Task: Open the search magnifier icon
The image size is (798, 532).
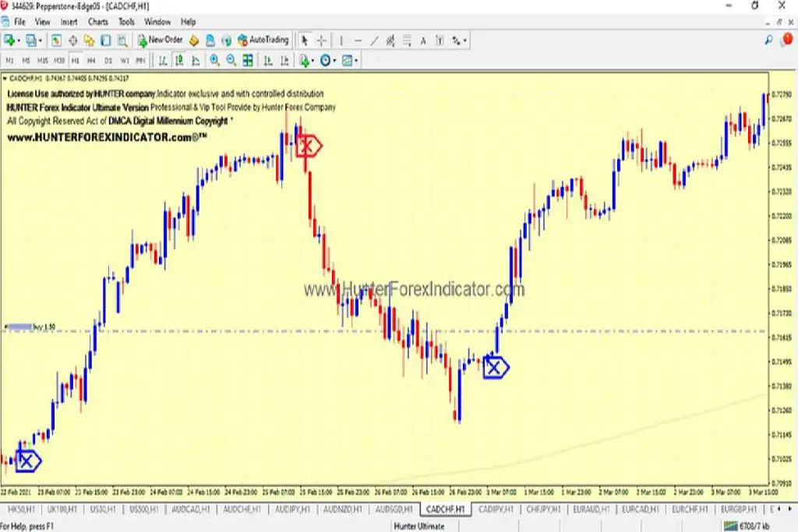Action: point(768,41)
